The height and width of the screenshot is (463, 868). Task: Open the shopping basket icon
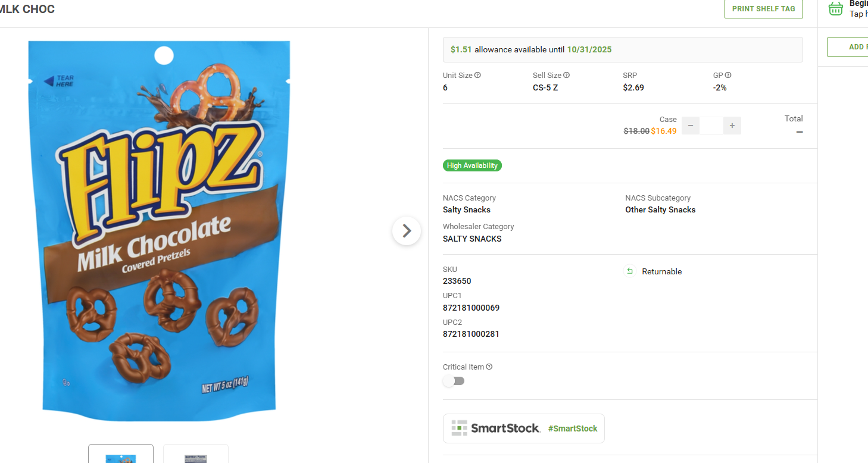836,8
